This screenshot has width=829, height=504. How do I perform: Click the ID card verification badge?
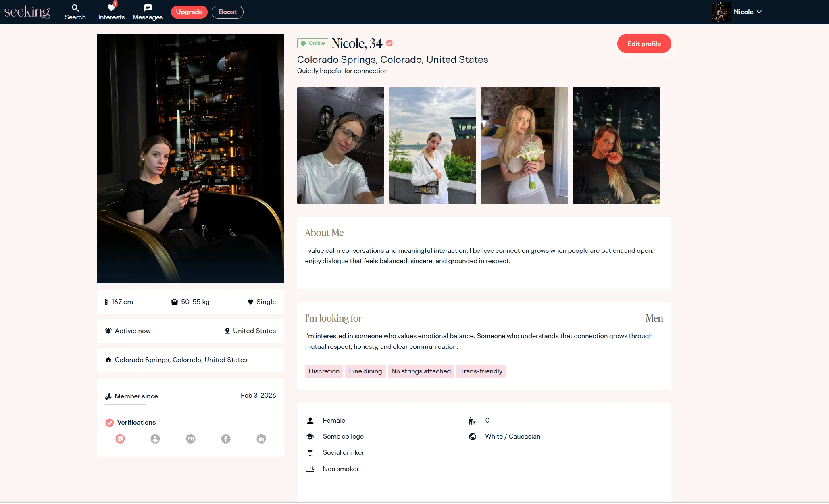point(191,439)
